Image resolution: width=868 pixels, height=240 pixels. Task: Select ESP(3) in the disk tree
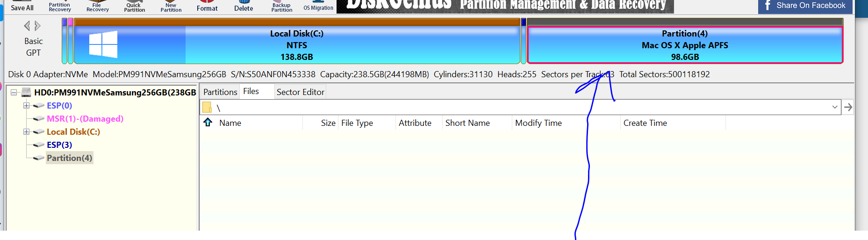point(59,145)
